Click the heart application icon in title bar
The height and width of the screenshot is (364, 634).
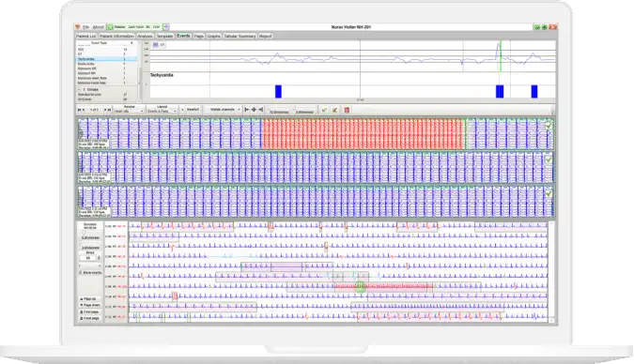point(78,27)
